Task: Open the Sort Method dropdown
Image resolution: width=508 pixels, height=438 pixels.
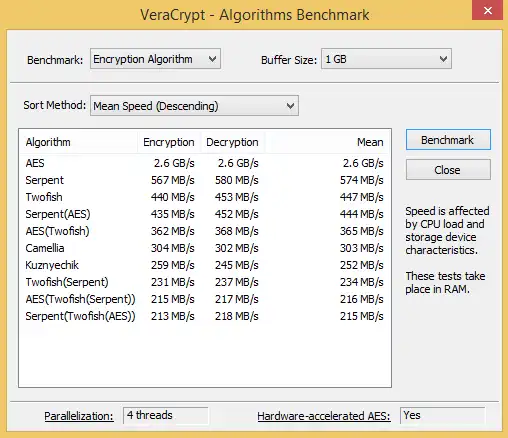Action: [194, 106]
